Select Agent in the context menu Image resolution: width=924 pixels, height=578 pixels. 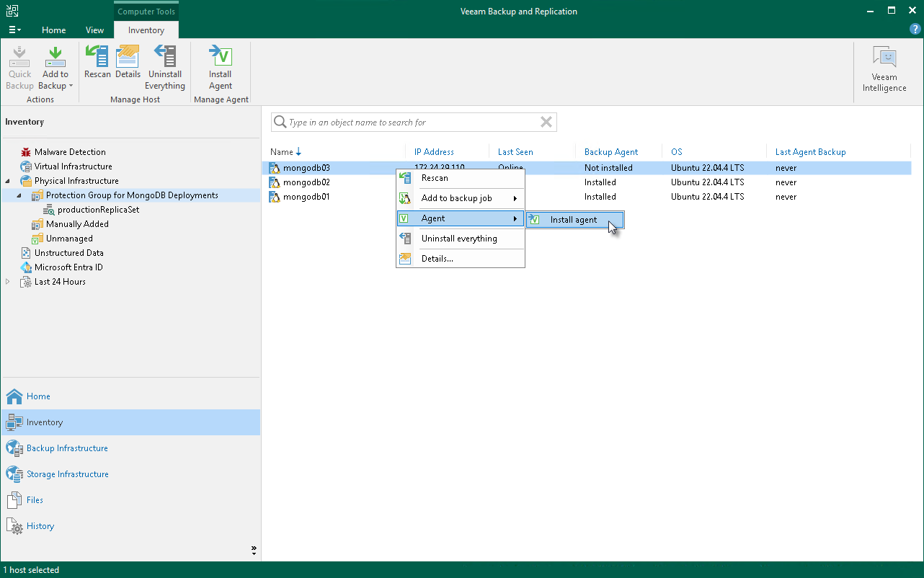pyautogui.click(x=461, y=218)
